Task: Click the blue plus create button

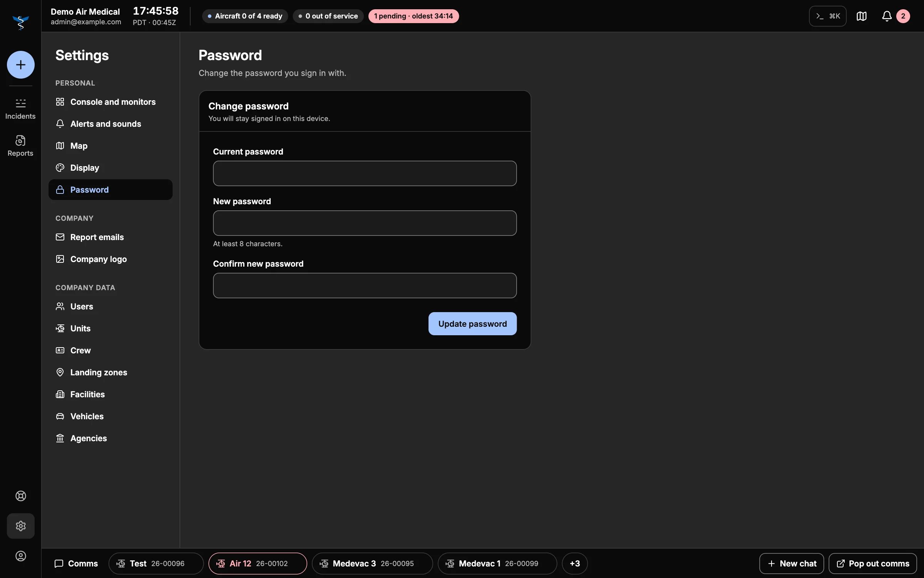Action: coord(21,65)
